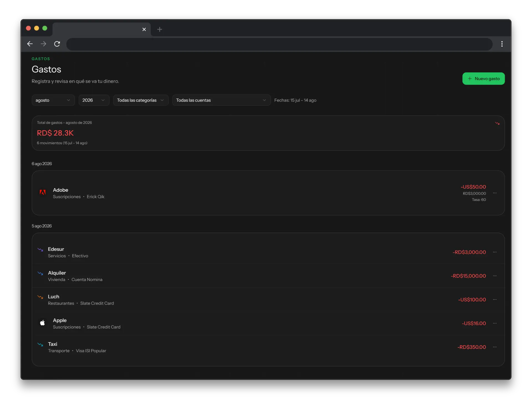Viewport: 532px width, 399px height.
Task: Click the Alquiler trend icon
Action: tap(40, 273)
